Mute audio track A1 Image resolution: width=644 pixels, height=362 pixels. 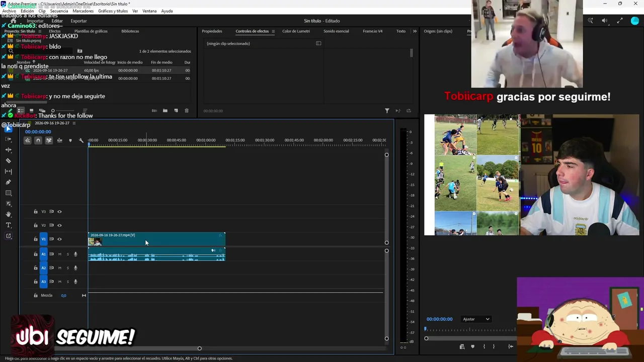[59, 254]
